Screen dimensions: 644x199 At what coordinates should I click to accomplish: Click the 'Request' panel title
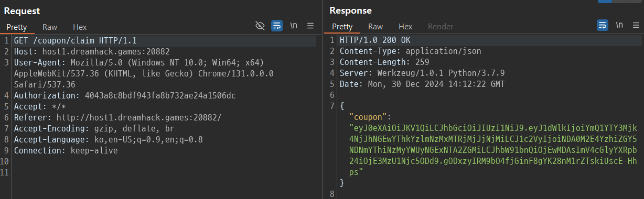(22, 10)
